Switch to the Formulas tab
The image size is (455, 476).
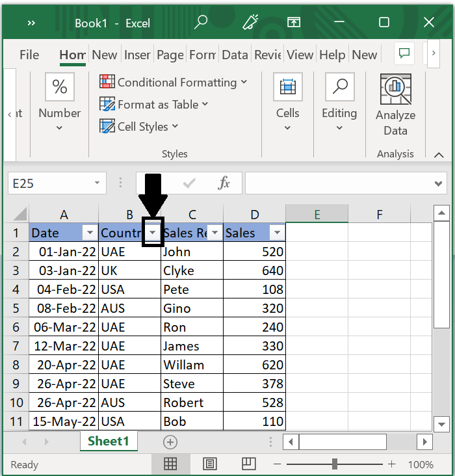(202, 55)
